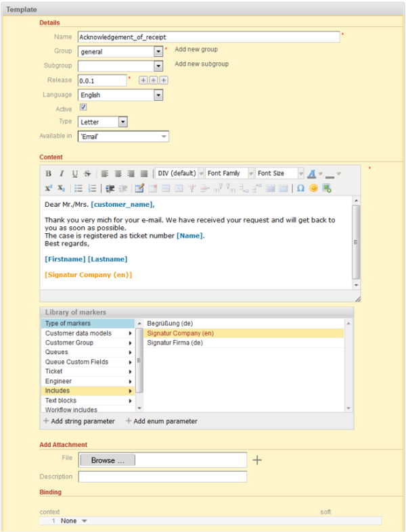Expand Customer data models markers
The image size is (406, 532).
point(88,333)
